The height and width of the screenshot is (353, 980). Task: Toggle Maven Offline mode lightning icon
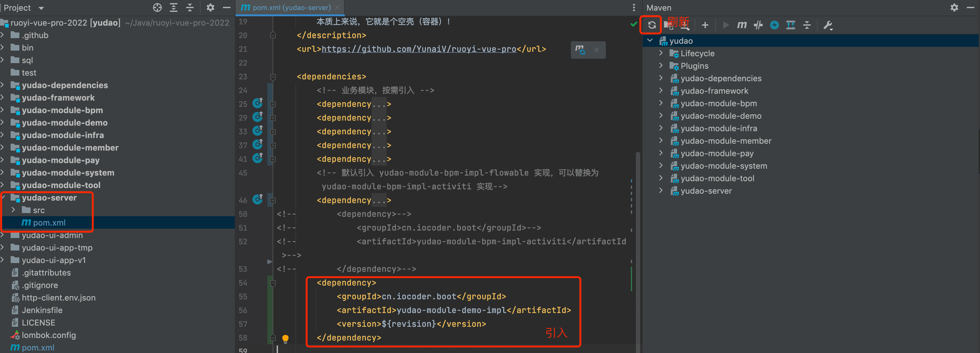click(774, 25)
